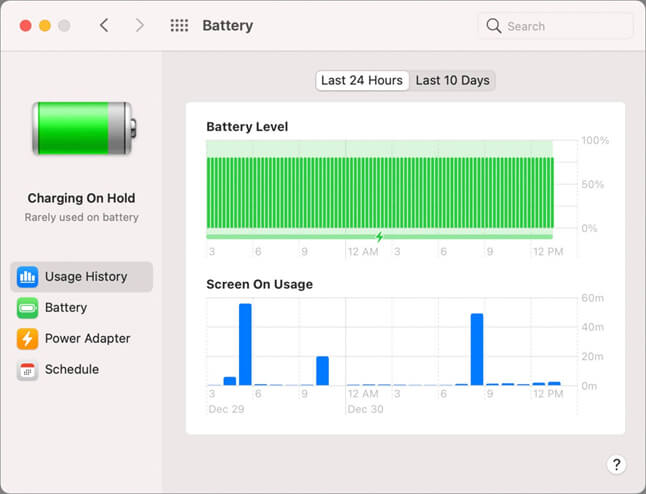Click the tallest Dec 29 screen usage bar
Screen dimensions: 646x494
click(x=245, y=345)
